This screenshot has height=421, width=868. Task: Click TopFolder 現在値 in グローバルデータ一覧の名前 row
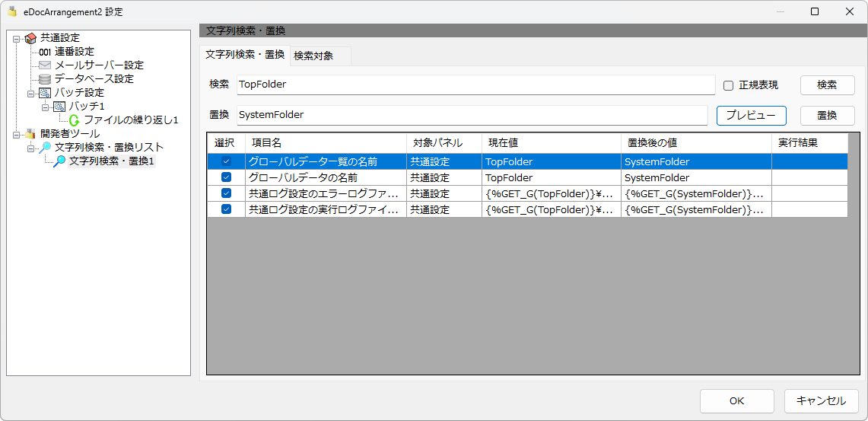click(552, 161)
